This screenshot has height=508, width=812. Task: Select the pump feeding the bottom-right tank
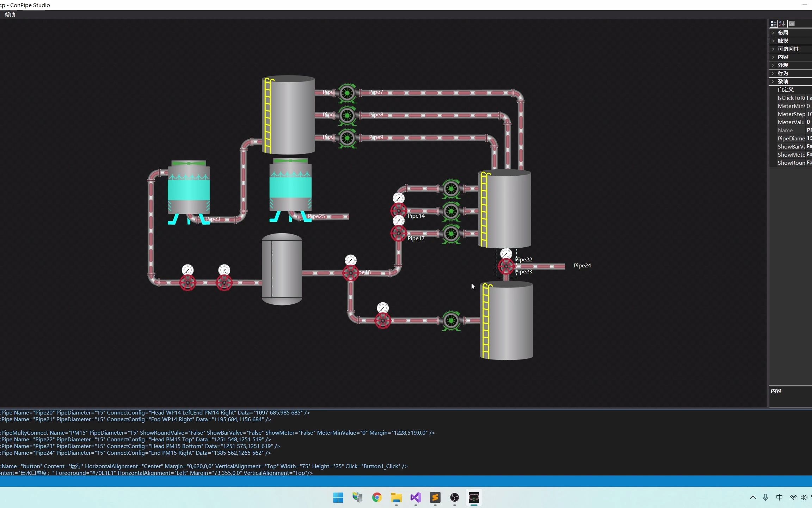click(451, 321)
